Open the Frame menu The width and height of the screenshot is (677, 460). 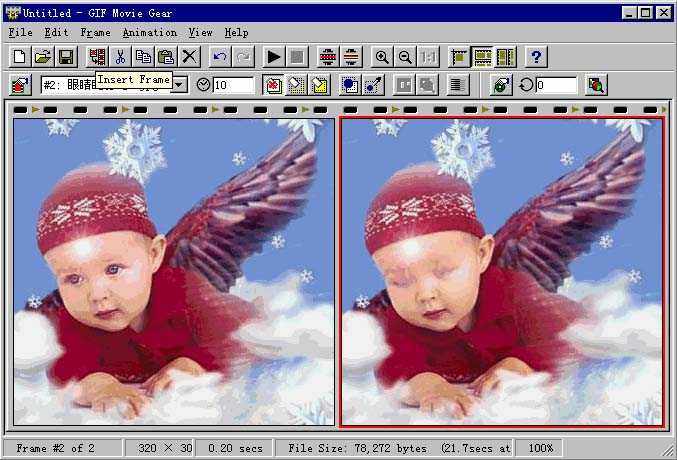pyautogui.click(x=95, y=33)
